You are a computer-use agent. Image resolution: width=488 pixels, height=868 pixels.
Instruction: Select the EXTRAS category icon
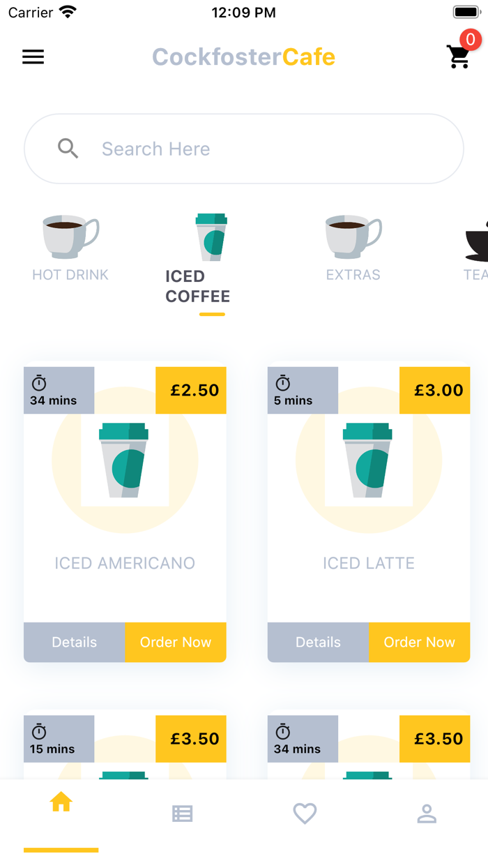[x=353, y=236]
